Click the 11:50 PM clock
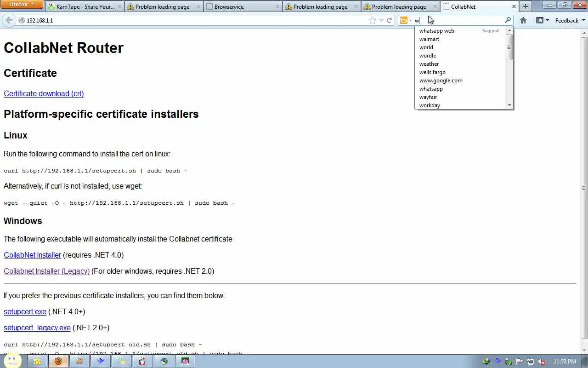Image resolution: width=588 pixels, height=368 pixels. [x=565, y=362]
